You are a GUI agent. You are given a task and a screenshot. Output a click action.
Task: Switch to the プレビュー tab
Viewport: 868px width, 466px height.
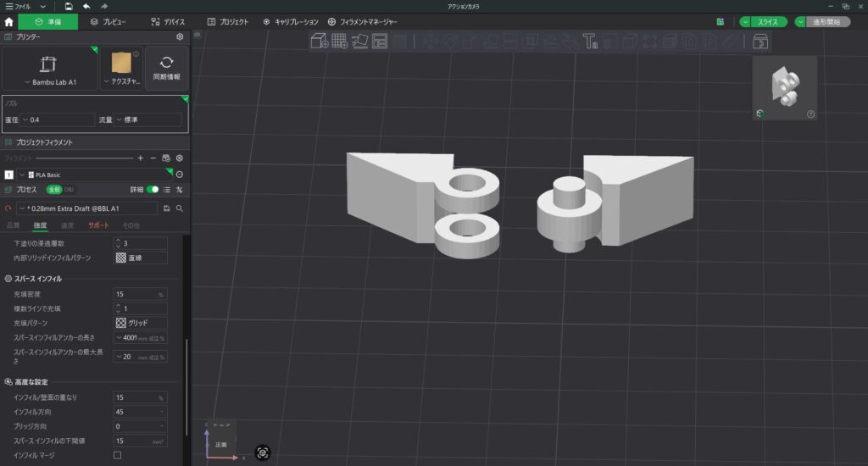coord(108,22)
